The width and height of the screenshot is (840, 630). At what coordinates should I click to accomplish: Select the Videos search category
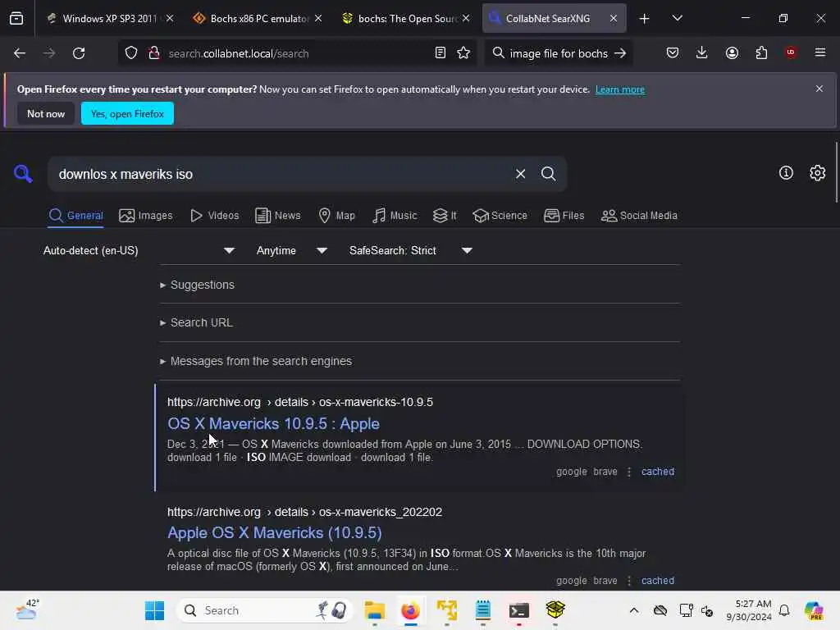(x=214, y=216)
